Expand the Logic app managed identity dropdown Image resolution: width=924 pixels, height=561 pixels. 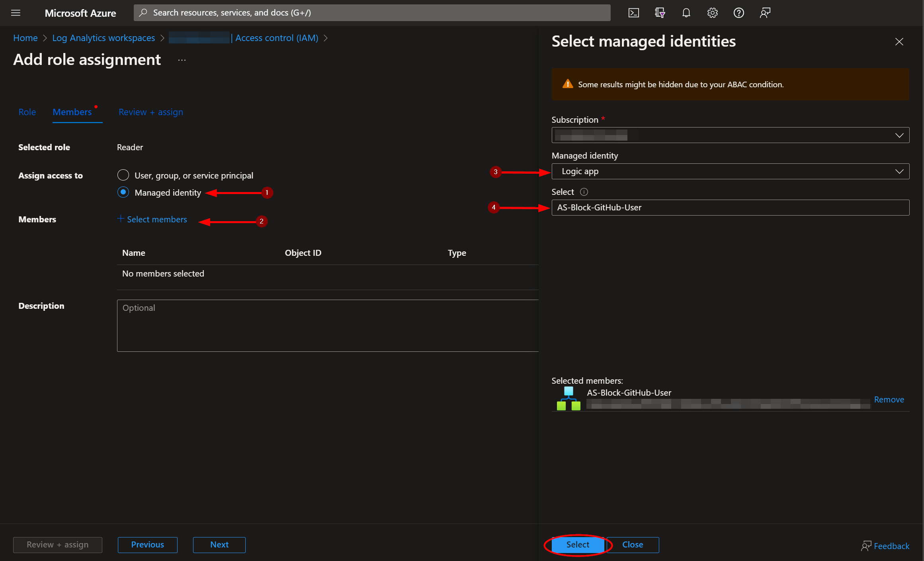(730, 171)
